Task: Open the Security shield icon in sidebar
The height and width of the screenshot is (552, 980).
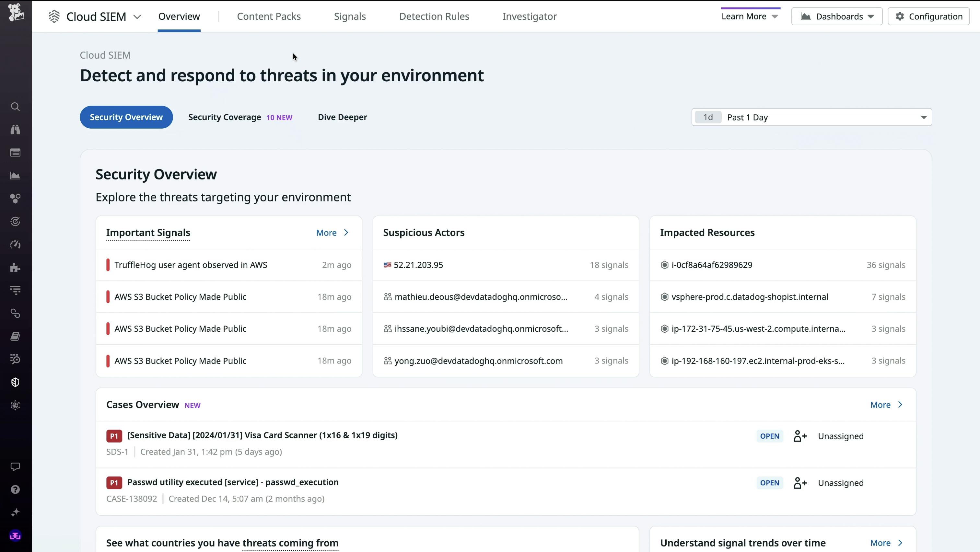Action: click(x=15, y=382)
